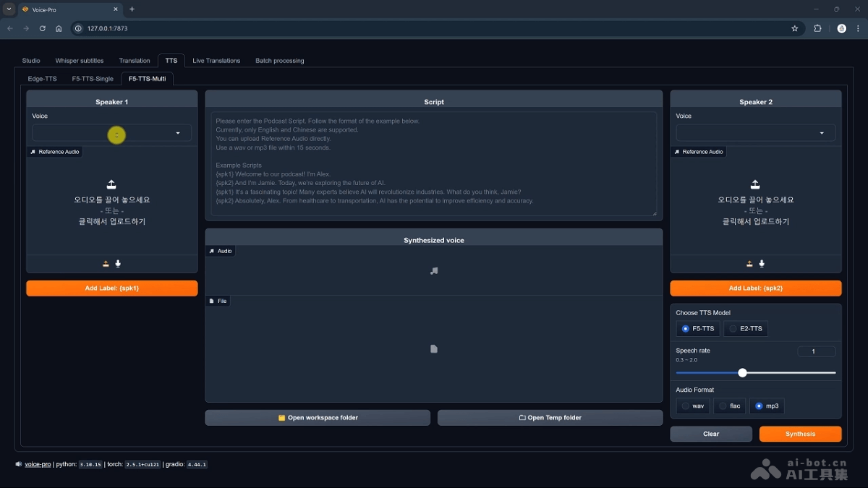Click Speaker 1 microphone record icon
The height and width of the screenshot is (488, 868).
pyautogui.click(x=118, y=264)
